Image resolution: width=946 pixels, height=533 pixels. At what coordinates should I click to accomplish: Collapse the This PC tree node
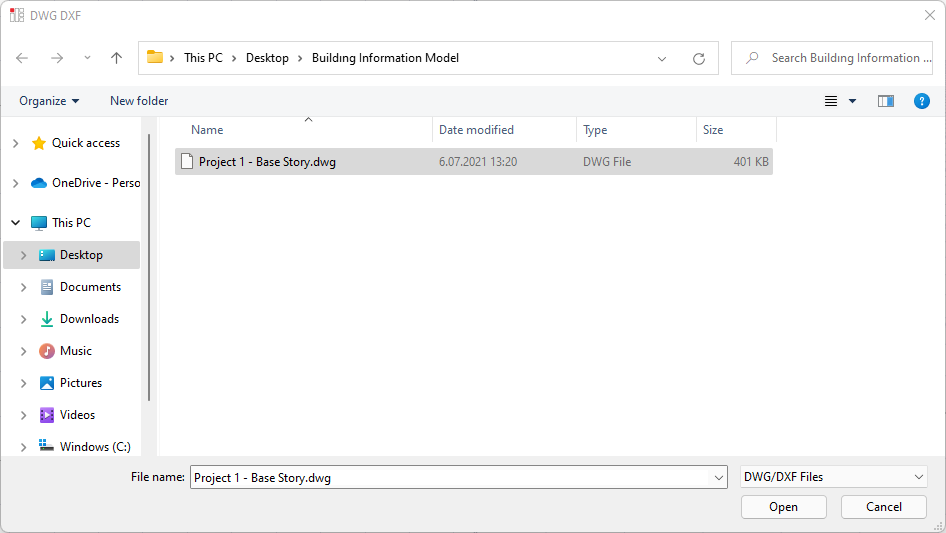coord(15,223)
